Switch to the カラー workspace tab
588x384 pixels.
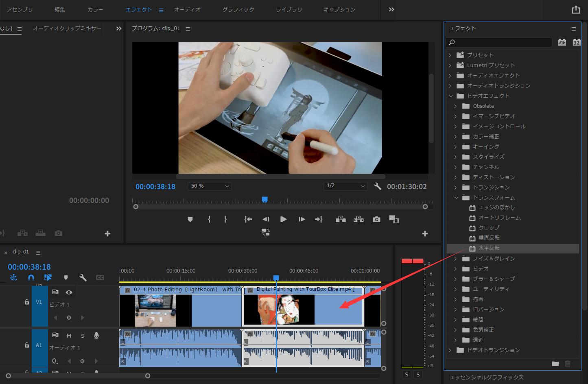(x=95, y=9)
